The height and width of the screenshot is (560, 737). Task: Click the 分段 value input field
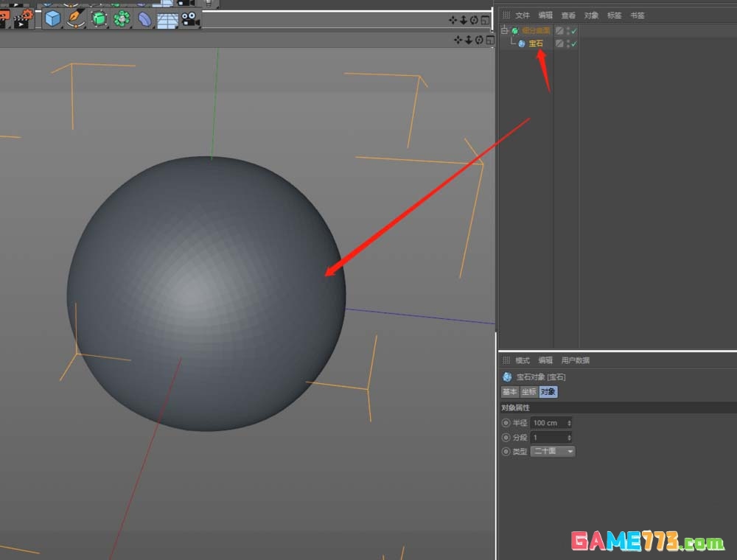coord(548,438)
